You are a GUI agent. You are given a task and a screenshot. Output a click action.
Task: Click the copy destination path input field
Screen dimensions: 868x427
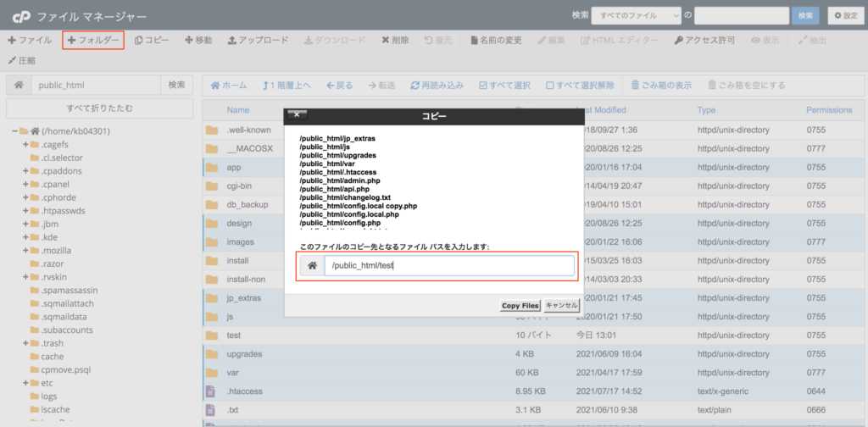pos(448,266)
